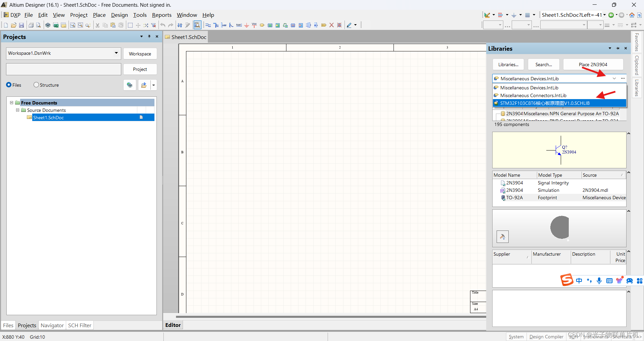644x341 pixels.
Task: Switch to the Navigator panel tab
Action: pyautogui.click(x=52, y=325)
